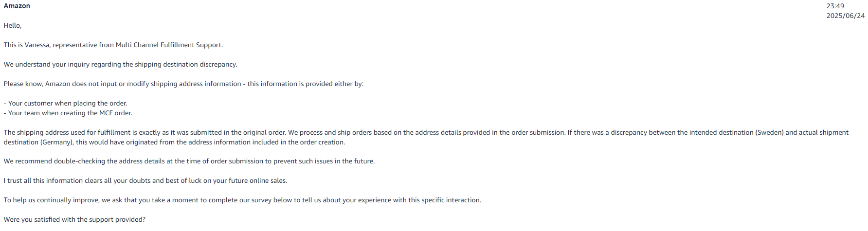The image size is (868, 231).
Task: Click the Hello greeting line
Action: click(13, 25)
